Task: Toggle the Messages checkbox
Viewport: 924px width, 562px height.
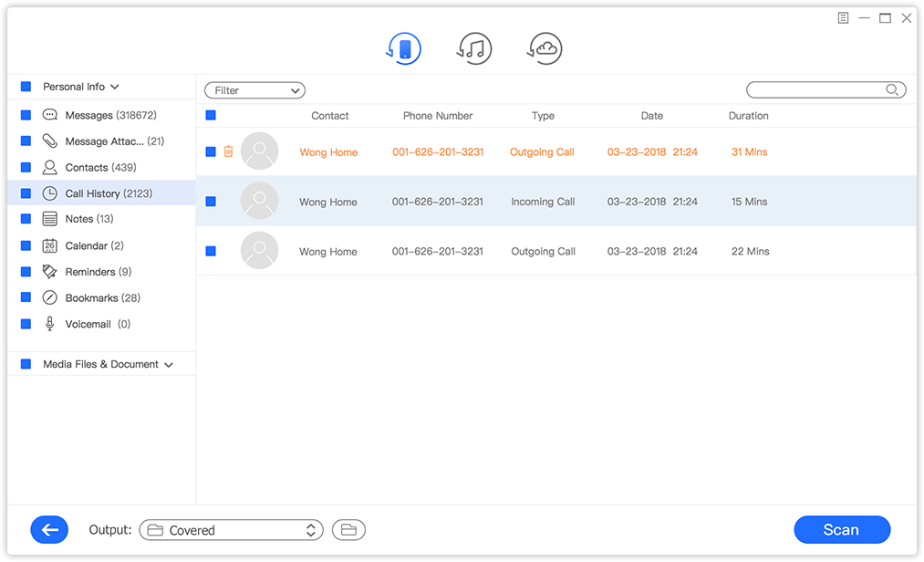Action: [26, 115]
